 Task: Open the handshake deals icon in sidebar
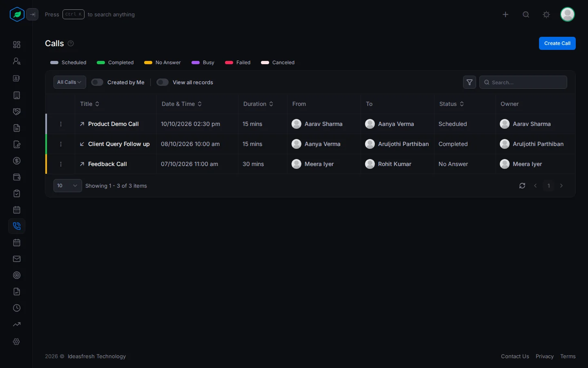pos(17,112)
